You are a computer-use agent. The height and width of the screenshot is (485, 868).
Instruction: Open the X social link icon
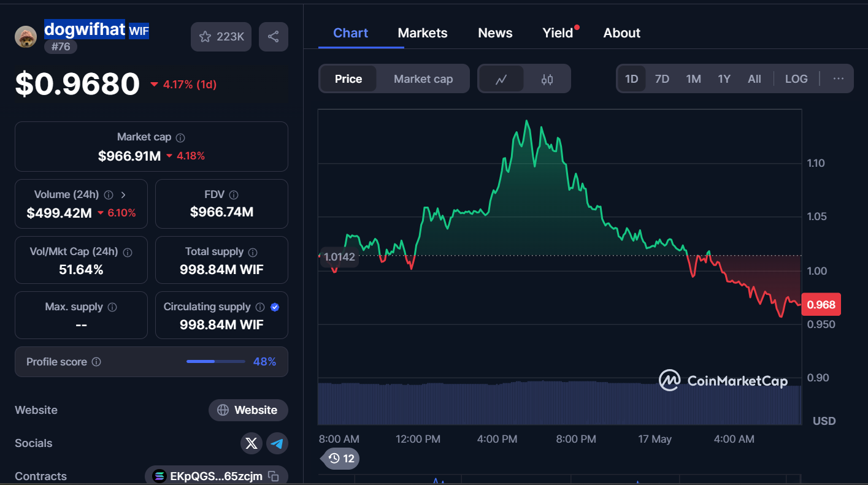pos(252,443)
